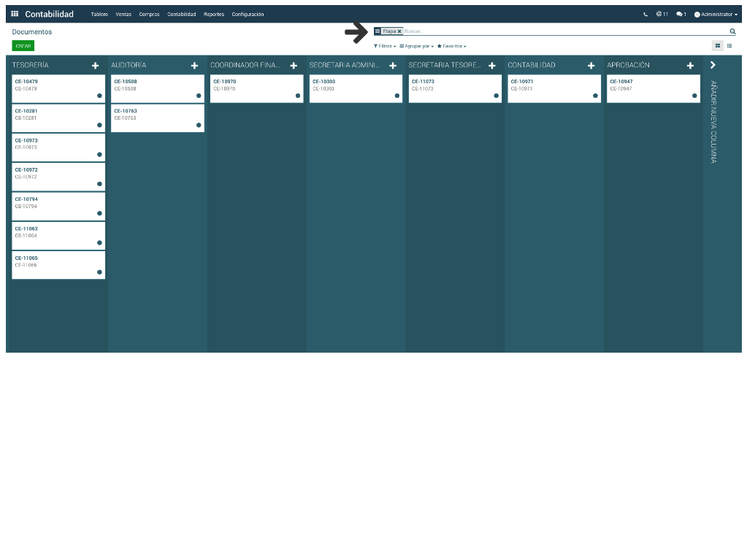Expand the Filtros dropdown
The width and height of the screenshot is (747, 560).
pos(385,46)
